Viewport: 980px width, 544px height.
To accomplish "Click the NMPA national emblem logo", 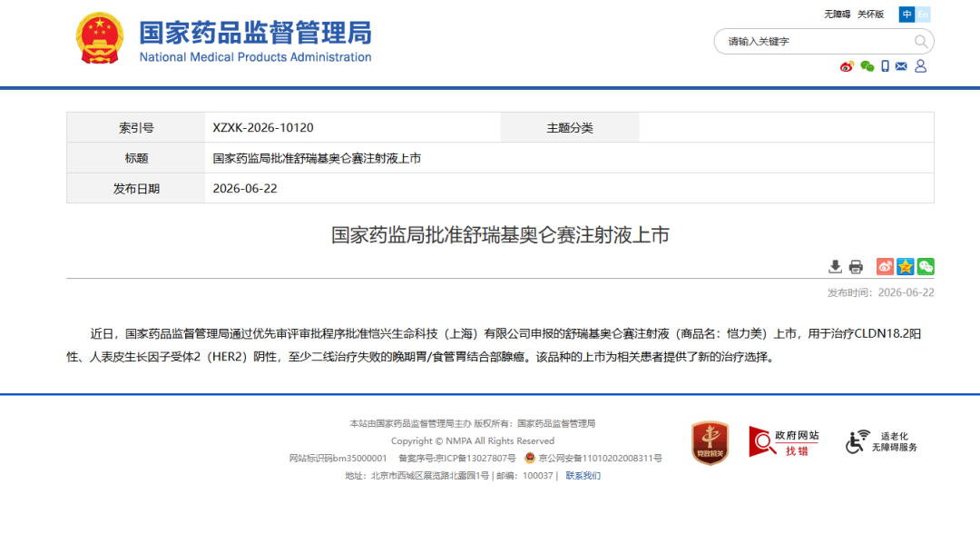I will 100,38.
